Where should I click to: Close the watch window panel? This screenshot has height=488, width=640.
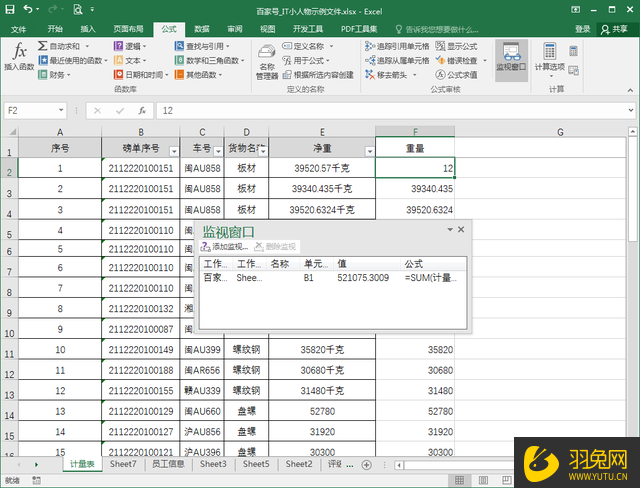pyautogui.click(x=461, y=229)
